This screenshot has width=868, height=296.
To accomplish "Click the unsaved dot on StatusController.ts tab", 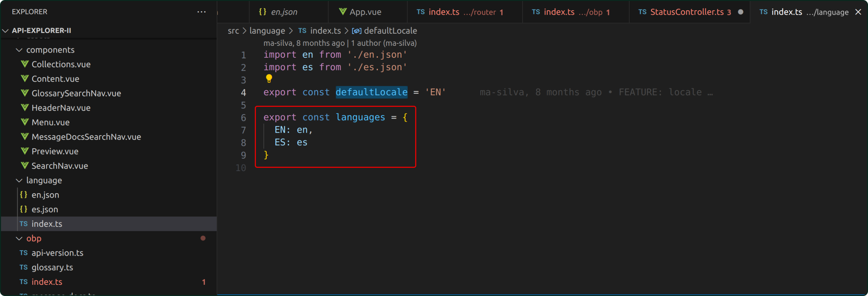I will 741,12.
